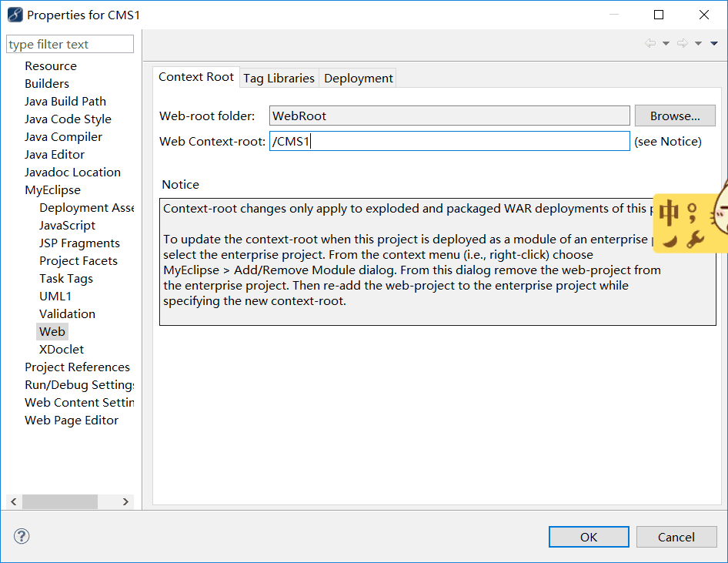Viewport: 728px width, 563px height.
Task: Select Resource in the tree
Action: [x=51, y=66]
